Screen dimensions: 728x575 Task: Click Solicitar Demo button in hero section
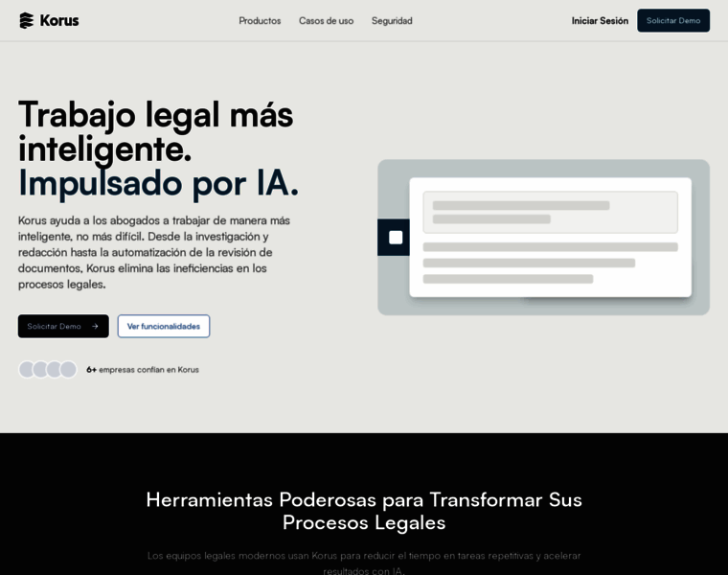coord(63,326)
